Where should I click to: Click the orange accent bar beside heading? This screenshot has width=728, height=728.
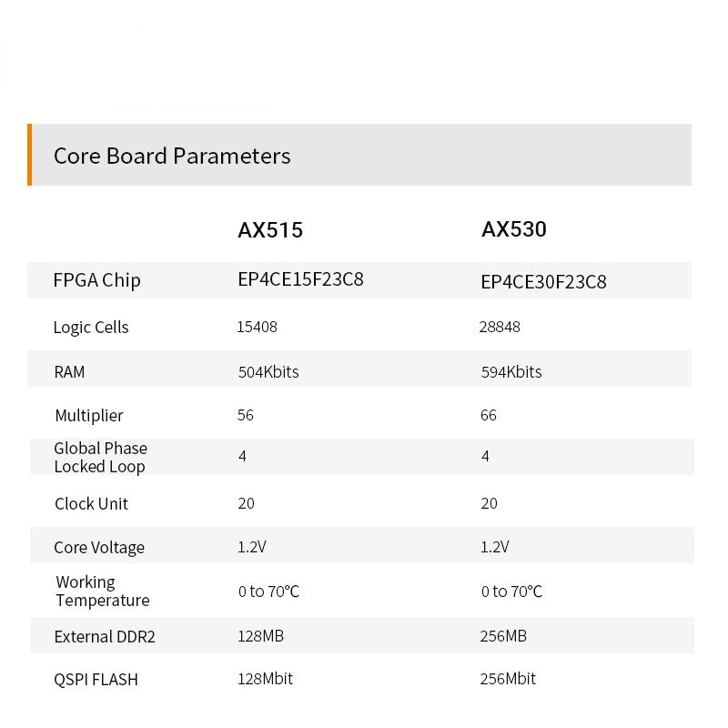[30, 155]
